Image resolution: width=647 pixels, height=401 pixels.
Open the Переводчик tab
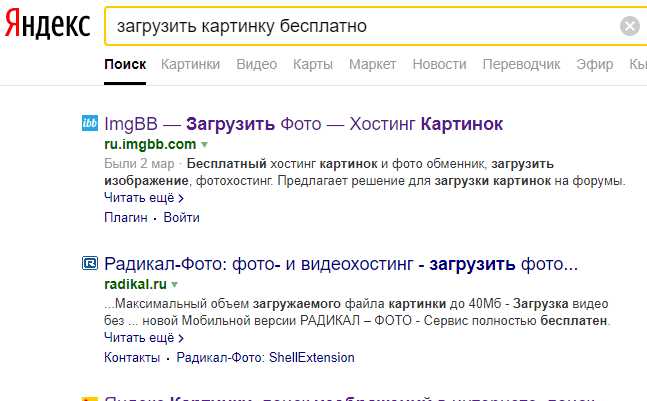[x=521, y=64]
